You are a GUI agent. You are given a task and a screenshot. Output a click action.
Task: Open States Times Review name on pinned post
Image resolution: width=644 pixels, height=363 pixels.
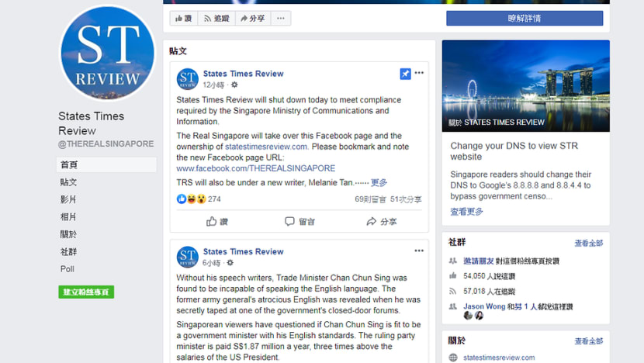(243, 74)
